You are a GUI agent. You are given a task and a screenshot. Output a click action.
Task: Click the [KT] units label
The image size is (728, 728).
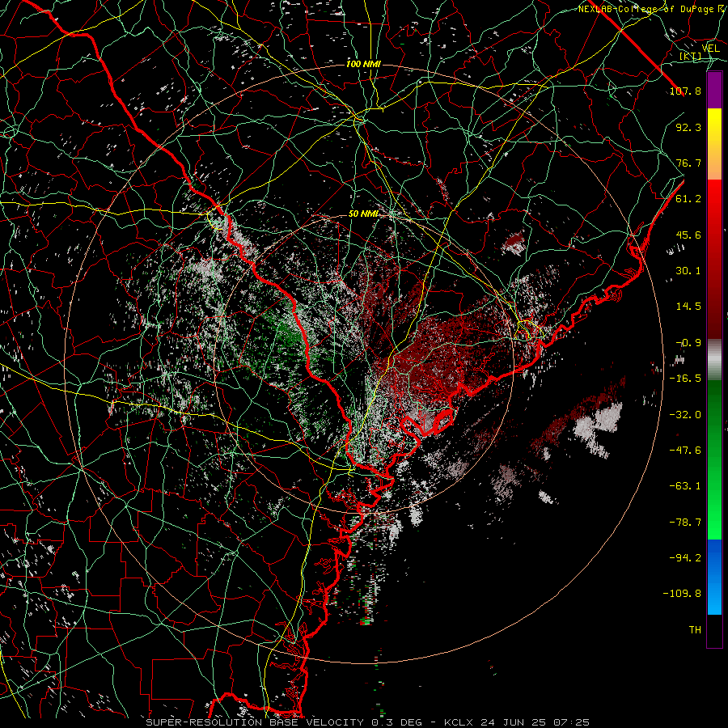(x=690, y=56)
